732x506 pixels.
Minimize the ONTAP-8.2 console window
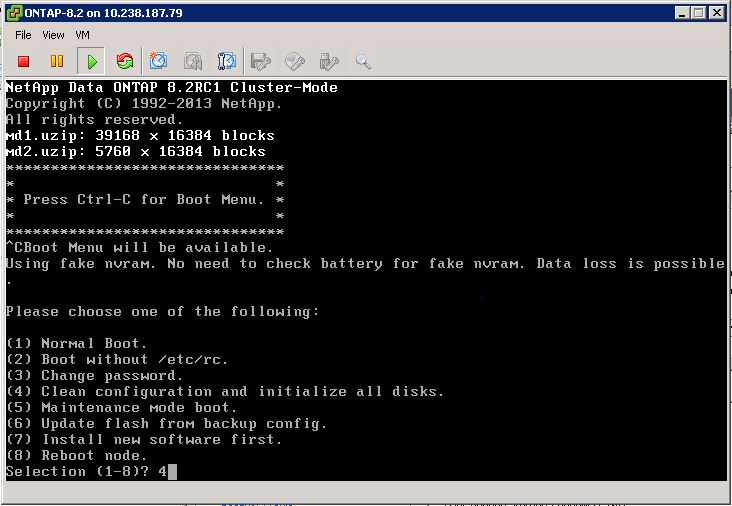tap(682, 13)
